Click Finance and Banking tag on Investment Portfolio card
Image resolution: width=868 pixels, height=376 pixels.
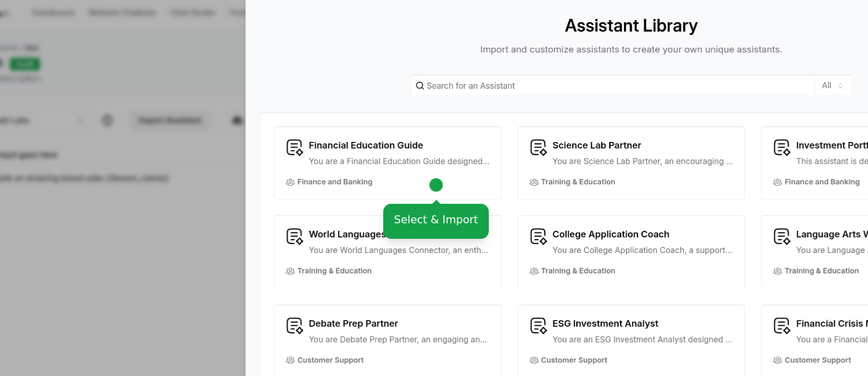pyautogui.click(x=822, y=182)
